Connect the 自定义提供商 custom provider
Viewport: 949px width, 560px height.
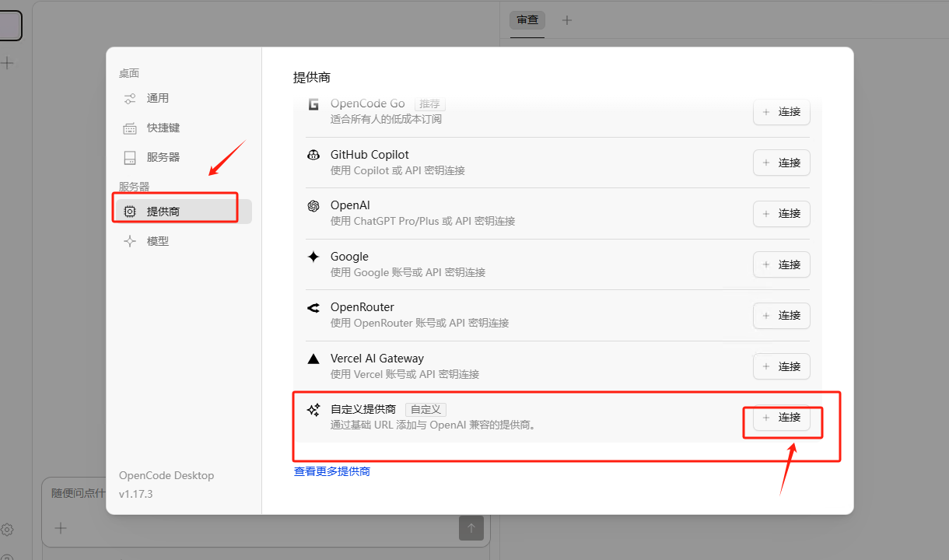click(782, 418)
